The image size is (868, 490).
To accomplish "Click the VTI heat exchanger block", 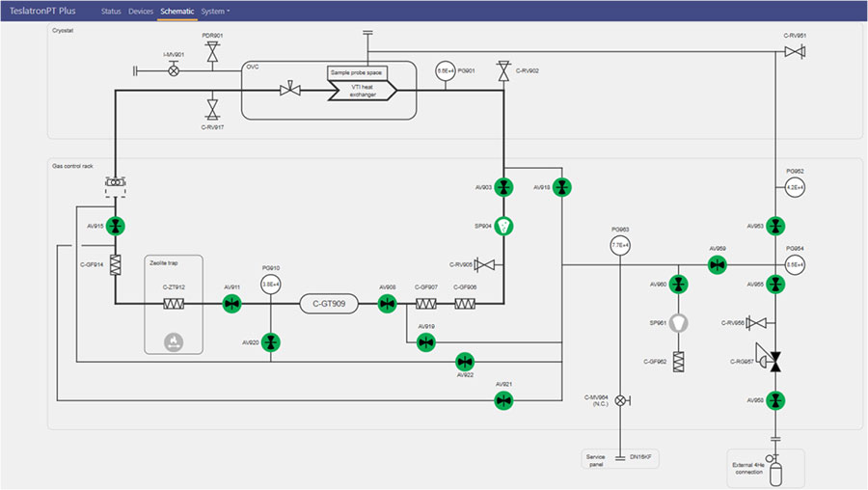I will coord(362,91).
